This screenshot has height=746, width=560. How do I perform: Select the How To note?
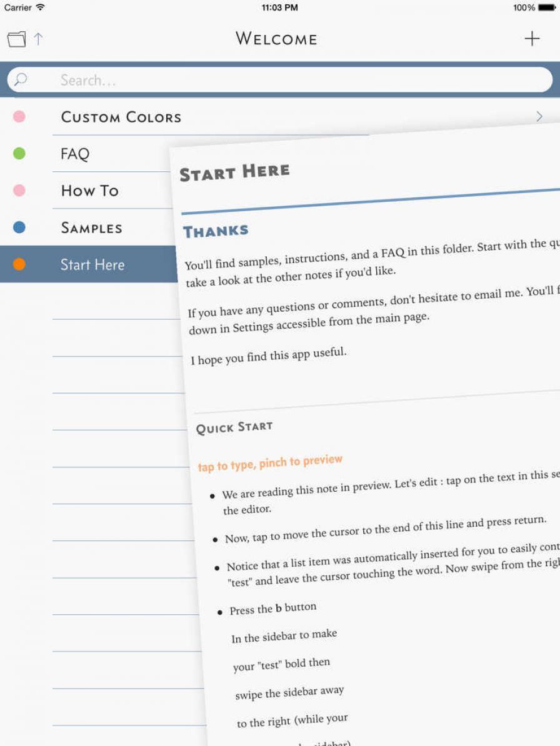89,191
